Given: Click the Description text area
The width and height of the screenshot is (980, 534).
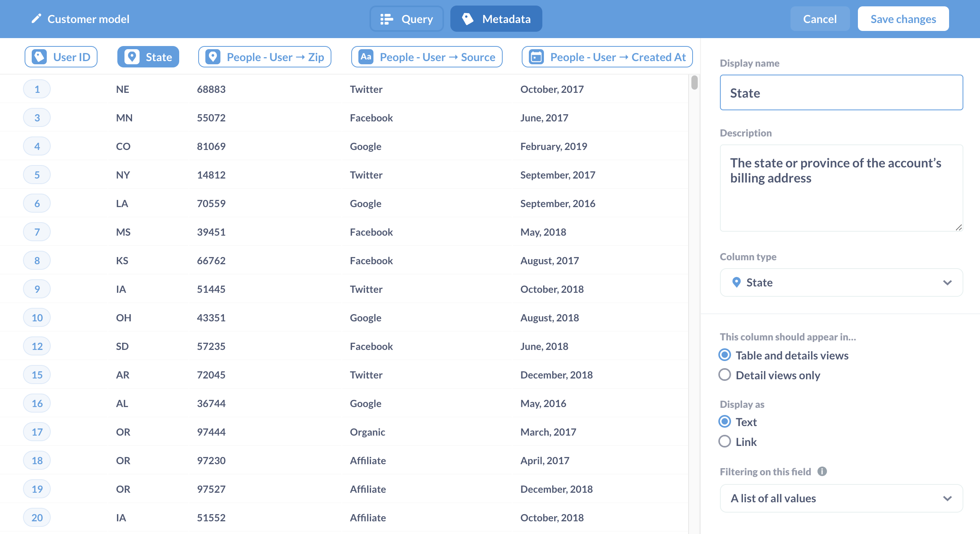Looking at the screenshot, I should (x=841, y=188).
